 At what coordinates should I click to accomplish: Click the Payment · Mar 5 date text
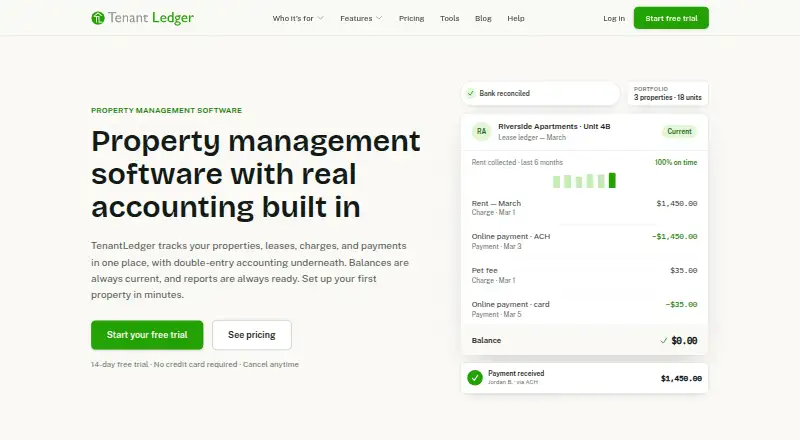coord(496,314)
